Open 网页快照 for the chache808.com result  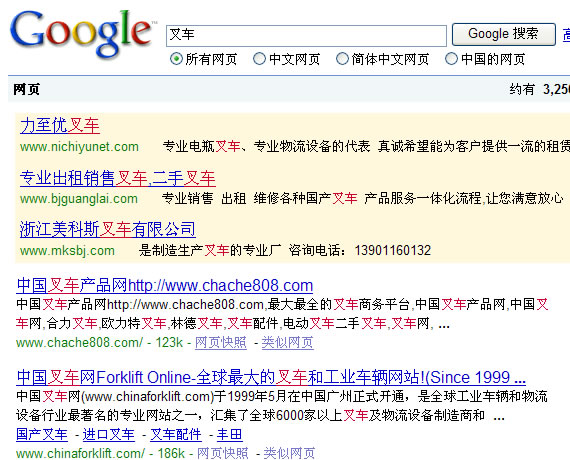point(221,343)
